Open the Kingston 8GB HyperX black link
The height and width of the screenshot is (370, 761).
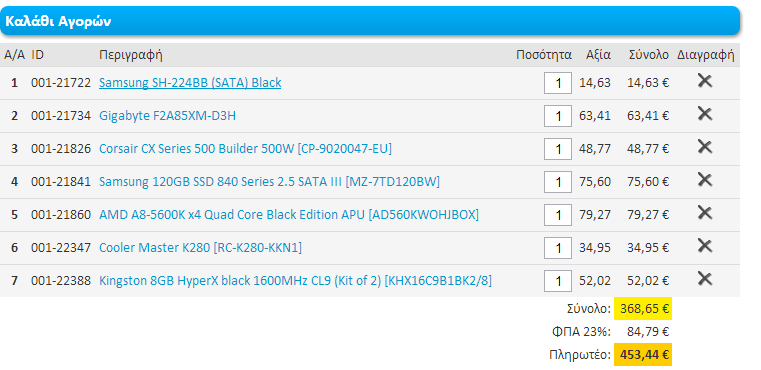pyautogui.click(x=295, y=281)
